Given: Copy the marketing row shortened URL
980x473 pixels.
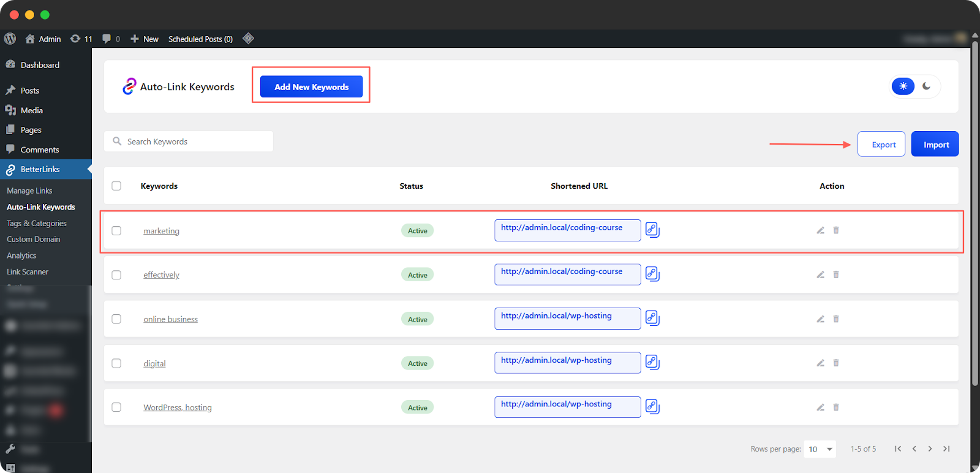Looking at the screenshot, I should pos(652,230).
